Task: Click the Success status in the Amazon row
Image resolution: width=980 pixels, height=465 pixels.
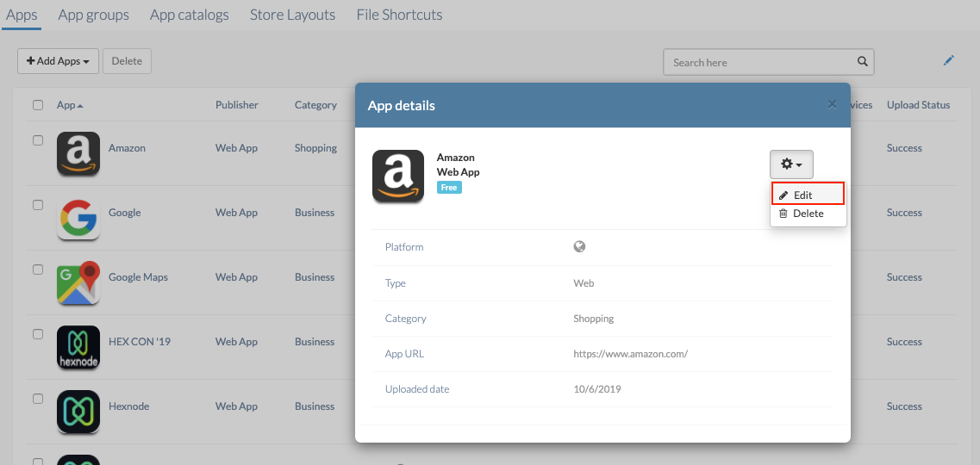Action: pos(904,148)
